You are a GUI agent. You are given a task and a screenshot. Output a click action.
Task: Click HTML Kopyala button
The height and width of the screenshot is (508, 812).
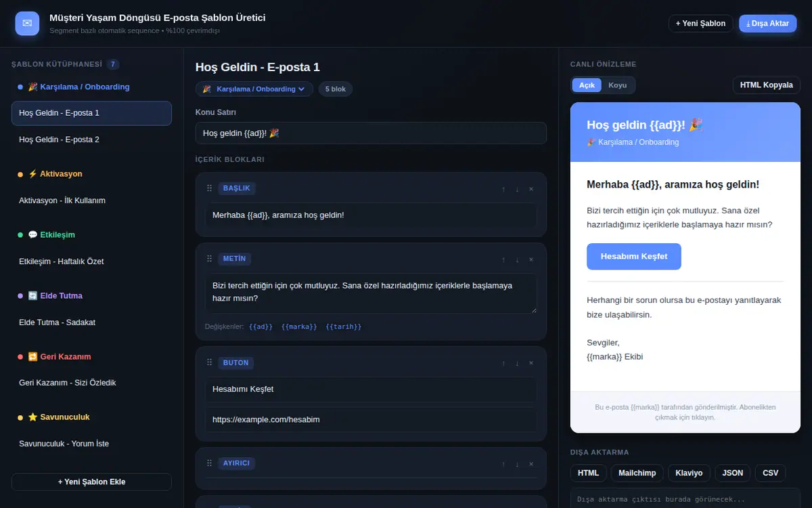pyautogui.click(x=766, y=85)
